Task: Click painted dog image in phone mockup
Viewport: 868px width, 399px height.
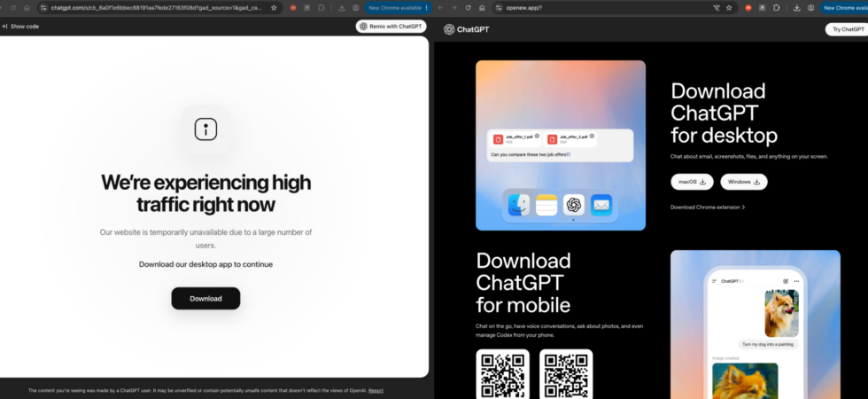Action: point(745,381)
